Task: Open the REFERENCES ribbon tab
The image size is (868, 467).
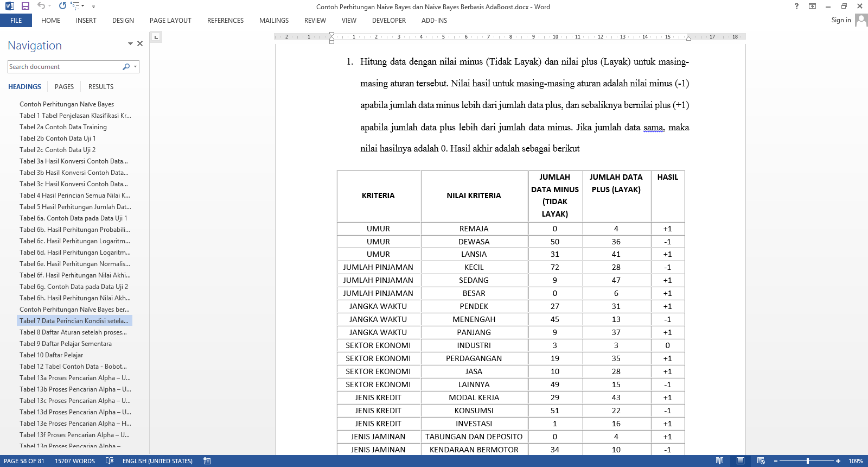Action: click(225, 21)
